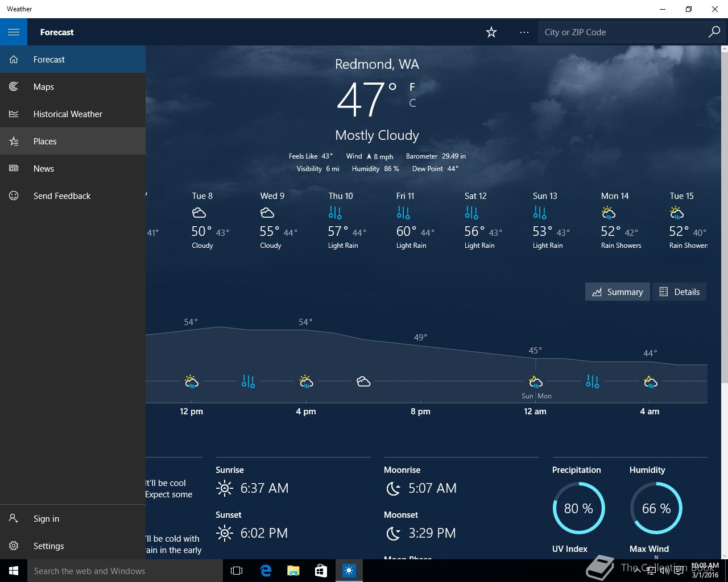Click the hourly weather icon above 12 am
The height and width of the screenshot is (582, 728).
point(535,381)
